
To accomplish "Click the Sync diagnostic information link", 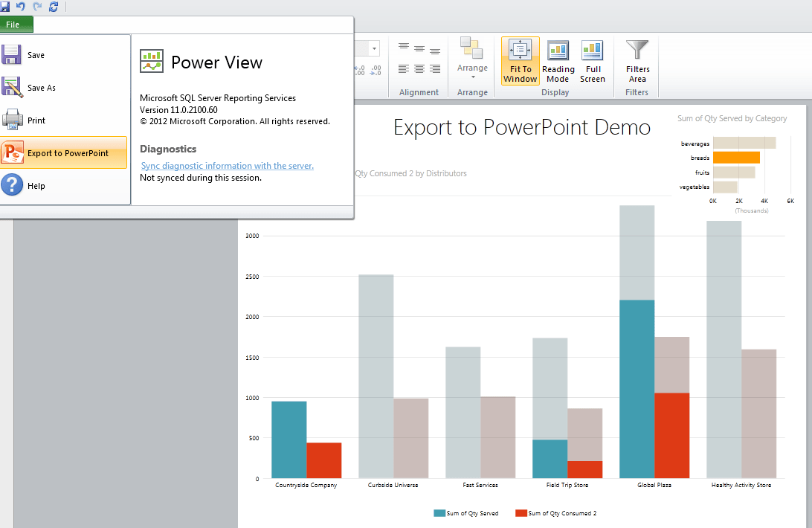I will (x=226, y=165).
